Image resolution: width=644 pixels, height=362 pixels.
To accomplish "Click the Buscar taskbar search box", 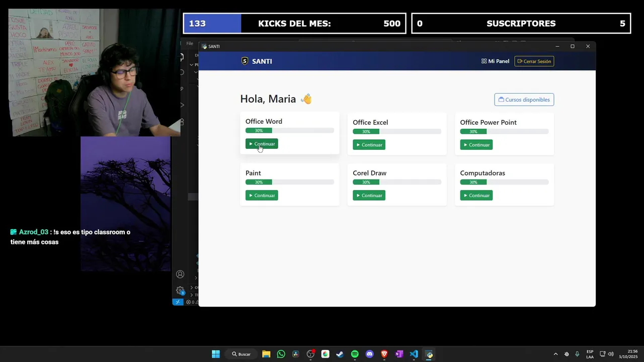I will click(x=241, y=354).
